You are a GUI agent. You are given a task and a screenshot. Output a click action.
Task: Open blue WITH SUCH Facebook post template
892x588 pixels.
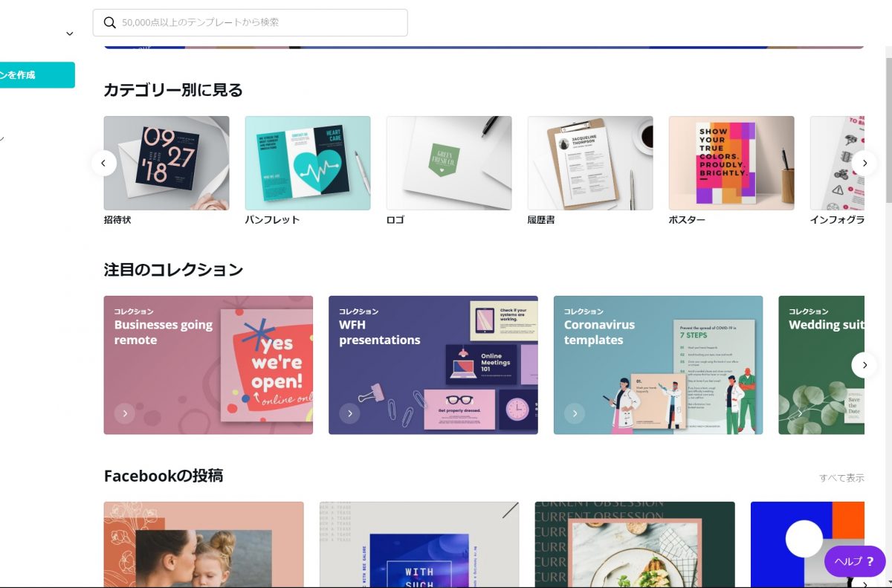coord(419,544)
